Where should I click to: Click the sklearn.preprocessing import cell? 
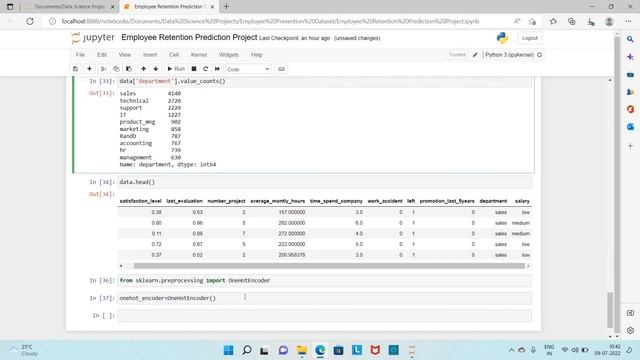tap(324, 280)
